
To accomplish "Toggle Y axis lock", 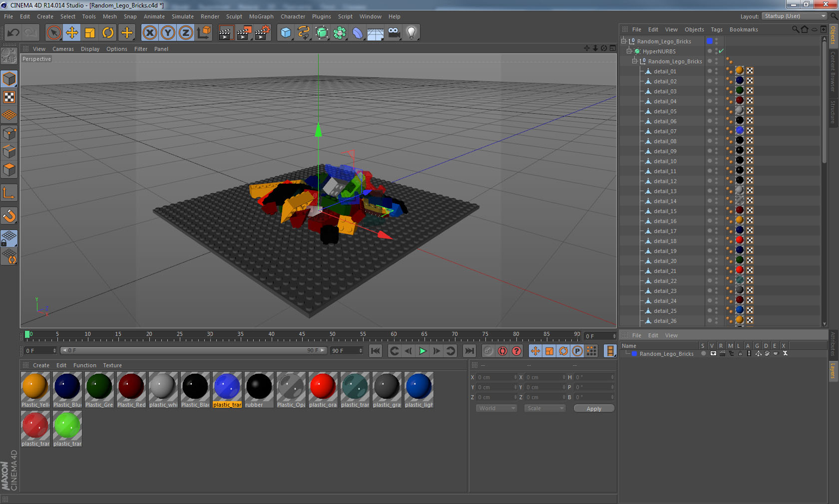I will point(168,33).
